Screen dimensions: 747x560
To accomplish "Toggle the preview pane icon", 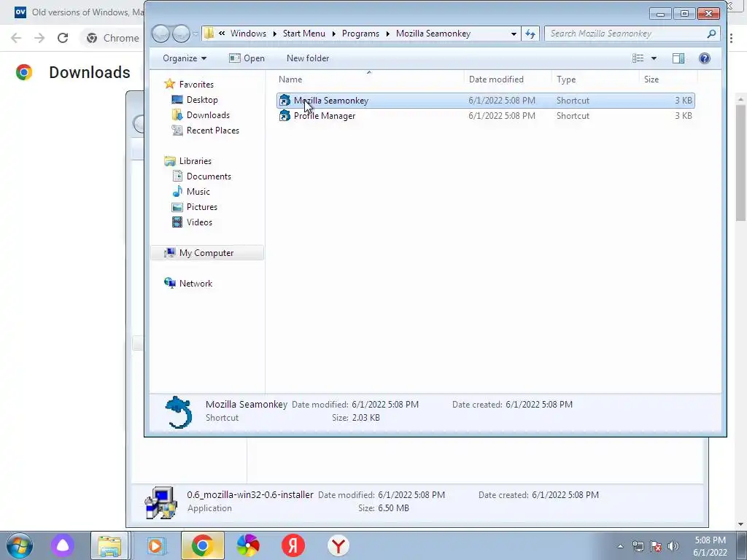I will click(x=678, y=58).
